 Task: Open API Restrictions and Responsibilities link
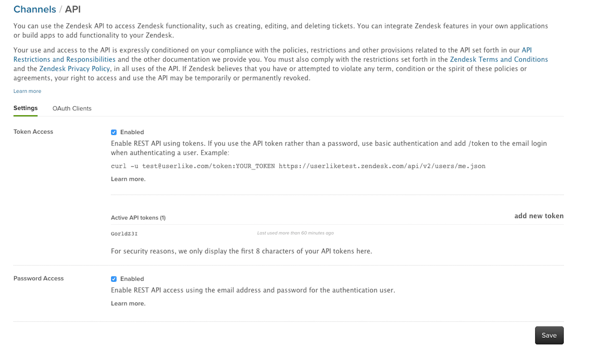(x=64, y=59)
